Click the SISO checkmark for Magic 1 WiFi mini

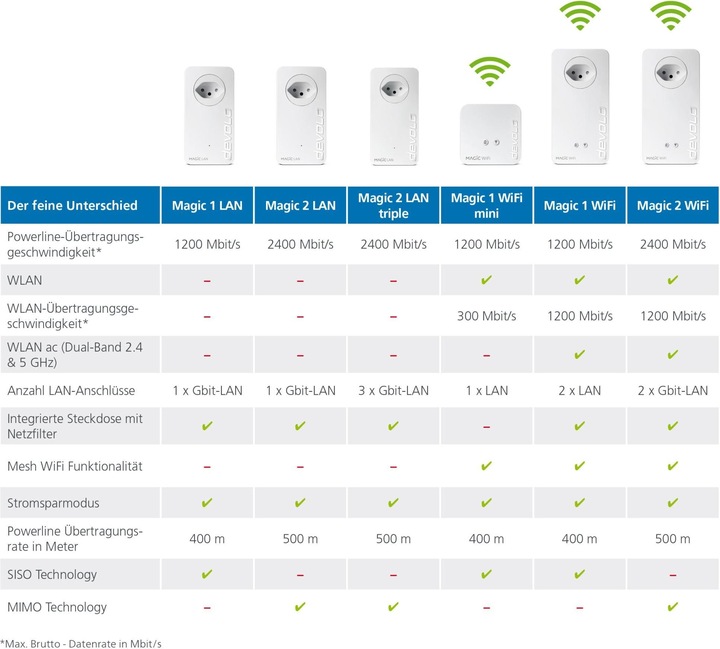(486, 574)
